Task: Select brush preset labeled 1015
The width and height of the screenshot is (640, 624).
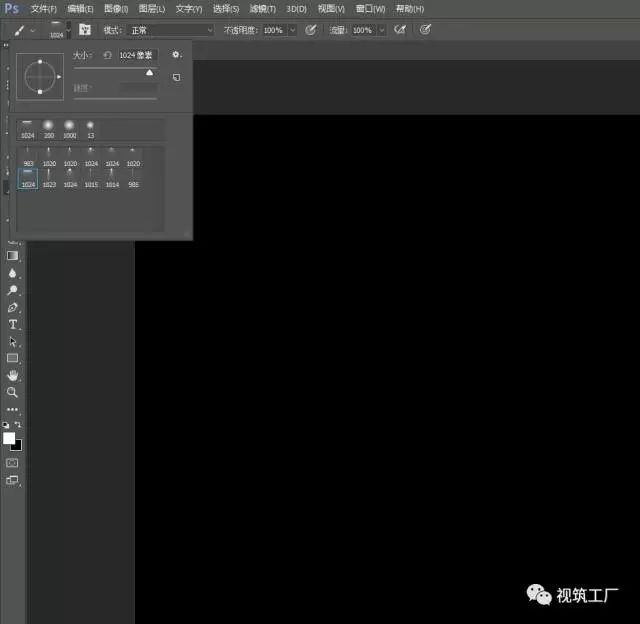Action: [x=91, y=179]
